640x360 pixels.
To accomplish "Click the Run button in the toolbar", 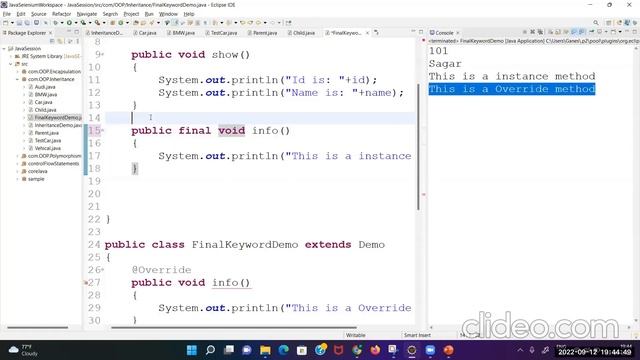I will coord(69,22).
